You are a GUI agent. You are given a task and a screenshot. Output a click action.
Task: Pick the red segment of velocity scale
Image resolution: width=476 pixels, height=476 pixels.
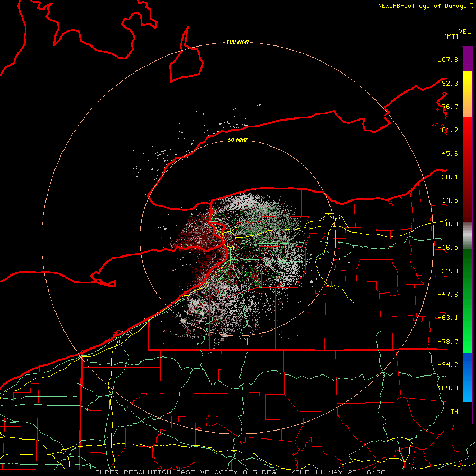[467, 169]
